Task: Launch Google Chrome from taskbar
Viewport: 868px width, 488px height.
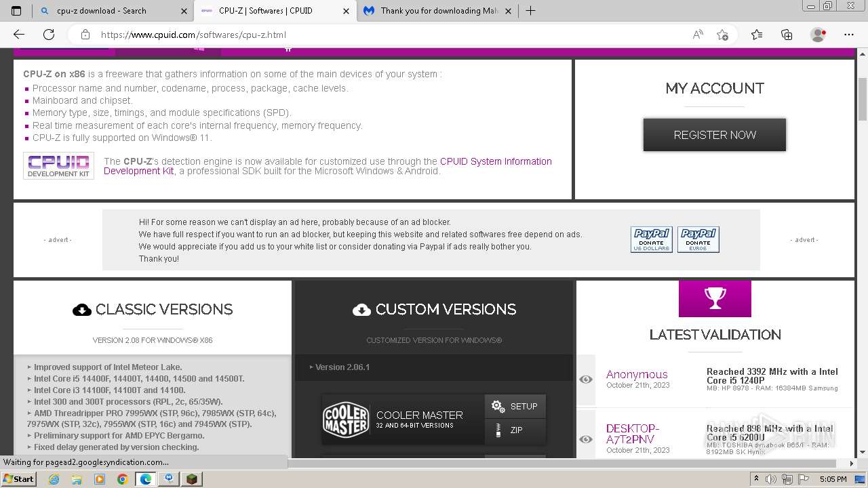Action: 122,479
